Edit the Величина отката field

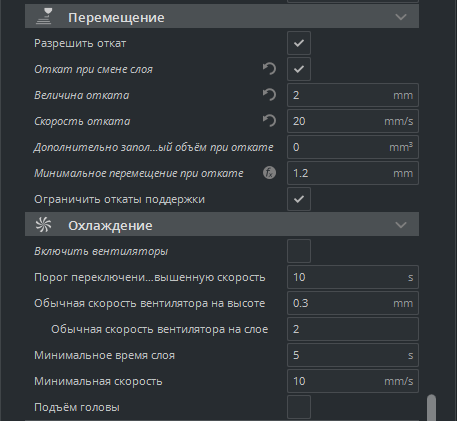353,95
